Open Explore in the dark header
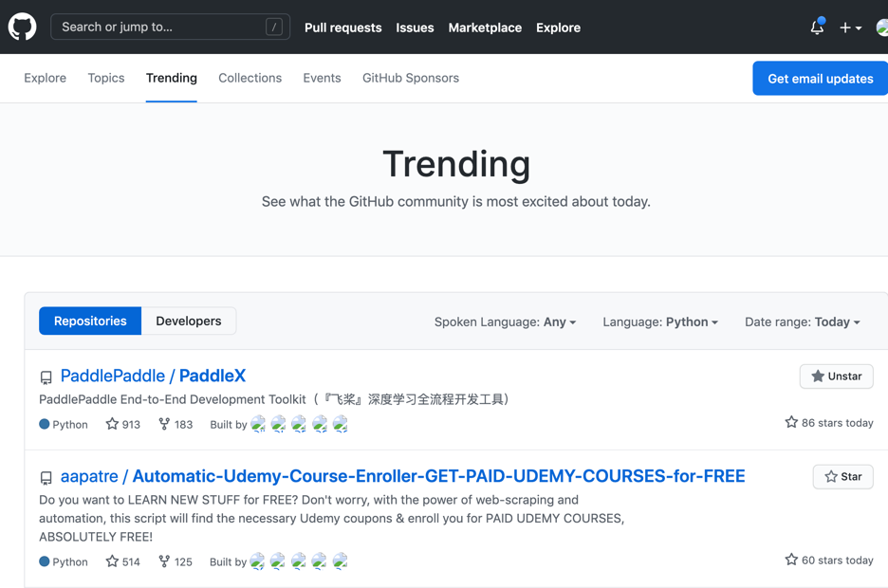Viewport: 888px width, 588px height. click(x=559, y=28)
